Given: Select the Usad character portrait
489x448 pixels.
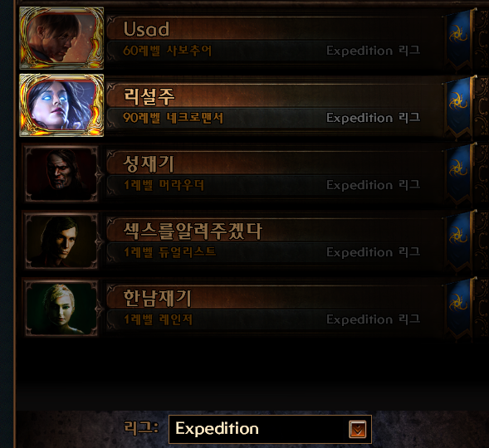Looking at the screenshot, I should (61, 38).
